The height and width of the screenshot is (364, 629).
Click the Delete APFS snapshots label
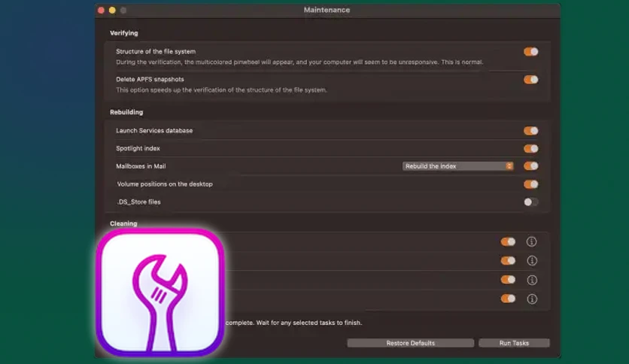pyautogui.click(x=150, y=80)
